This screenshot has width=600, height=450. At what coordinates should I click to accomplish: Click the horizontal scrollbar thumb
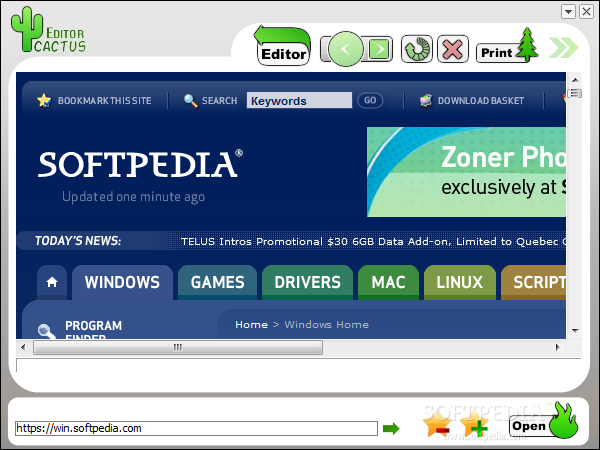pos(178,347)
